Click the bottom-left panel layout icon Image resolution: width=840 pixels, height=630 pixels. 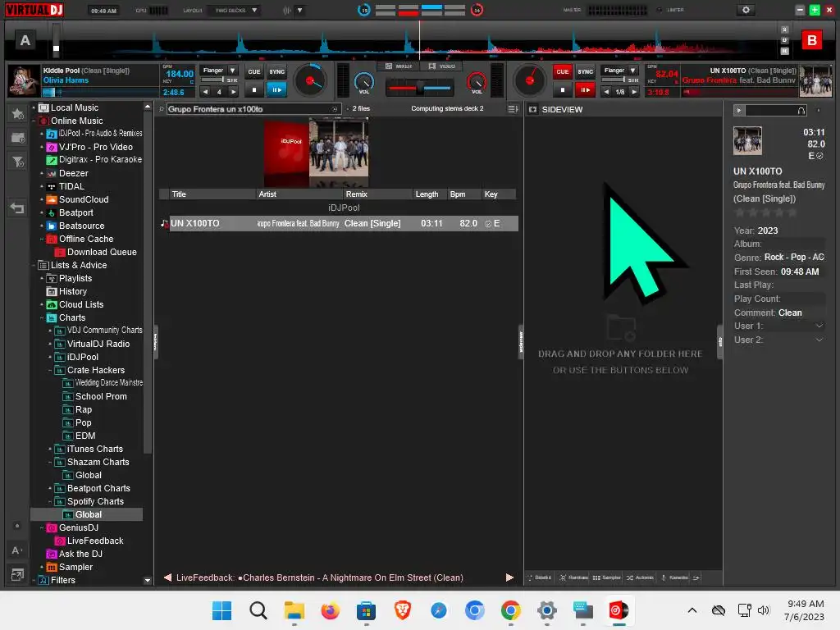tap(16, 575)
